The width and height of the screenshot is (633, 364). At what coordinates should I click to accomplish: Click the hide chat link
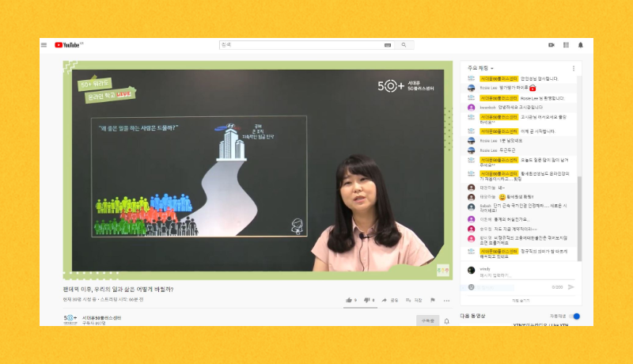coord(520,301)
